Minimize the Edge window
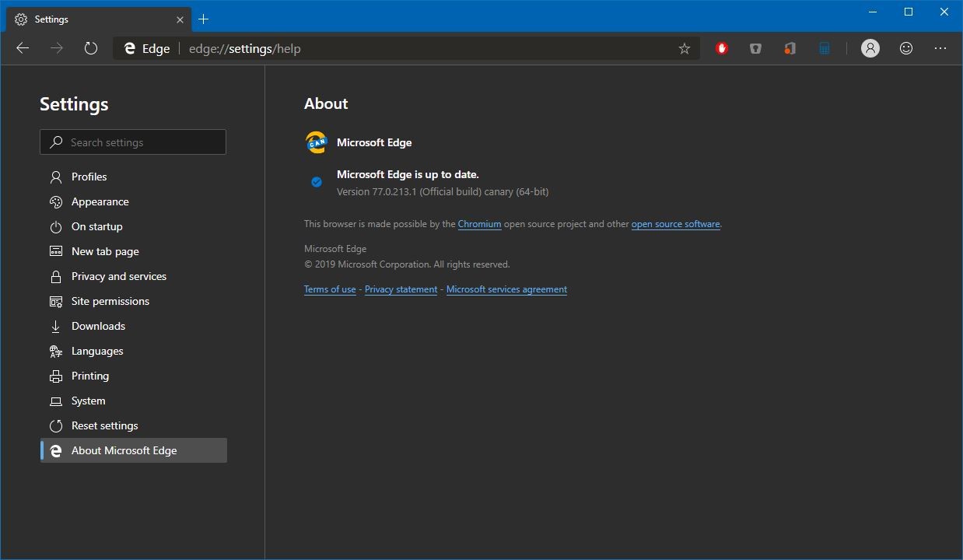The height and width of the screenshot is (560, 963). pyautogui.click(x=873, y=12)
